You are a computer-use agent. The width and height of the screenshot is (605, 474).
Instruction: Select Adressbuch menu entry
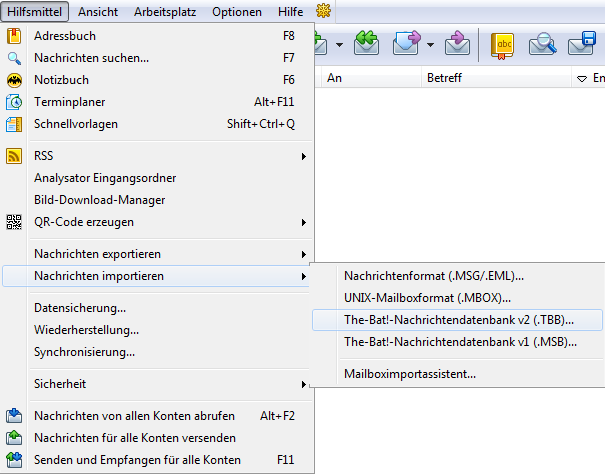click(x=157, y=36)
